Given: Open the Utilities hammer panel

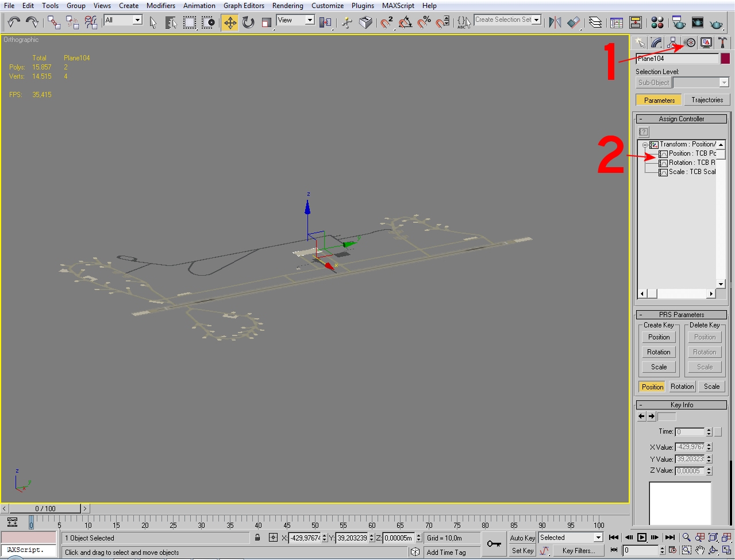Looking at the screenshot, I should point(722,43).
